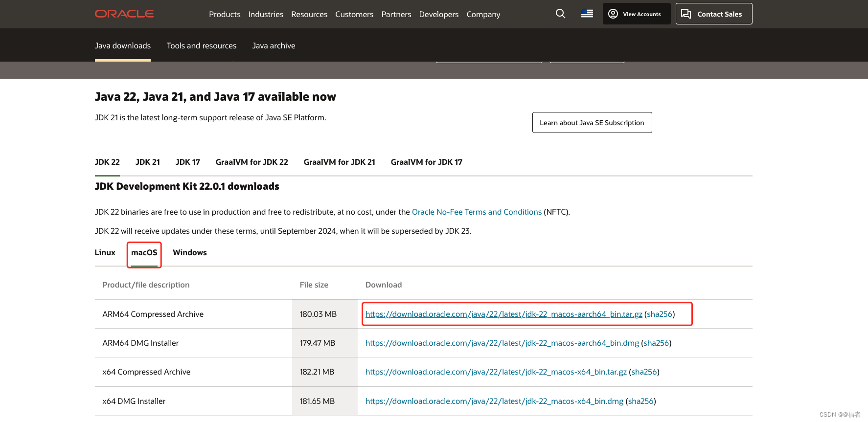Click the File size column header

click(x=314, y=285)
